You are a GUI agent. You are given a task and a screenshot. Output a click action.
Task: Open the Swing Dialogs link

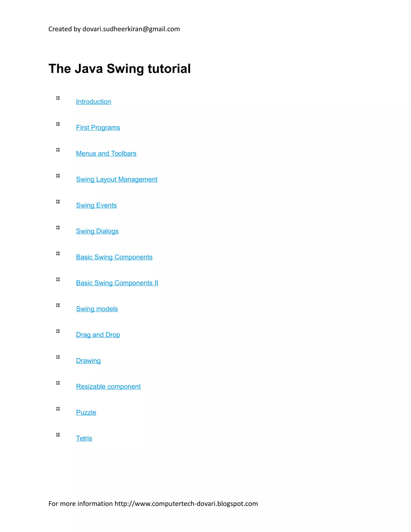(97, 231)
